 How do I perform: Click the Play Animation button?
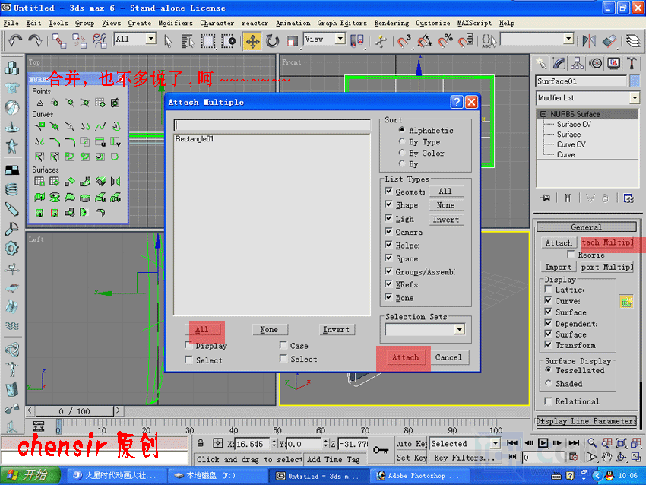tap(543, 443)
